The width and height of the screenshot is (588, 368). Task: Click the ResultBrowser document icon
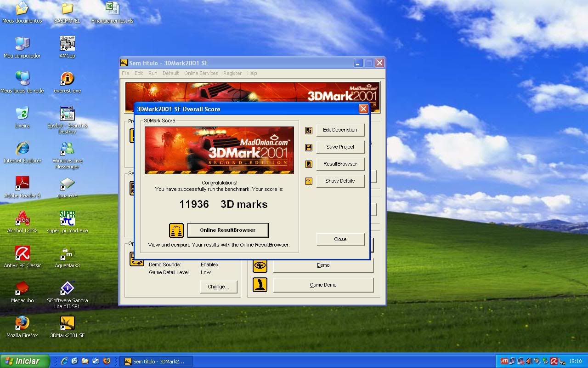(x=309, y=164)
